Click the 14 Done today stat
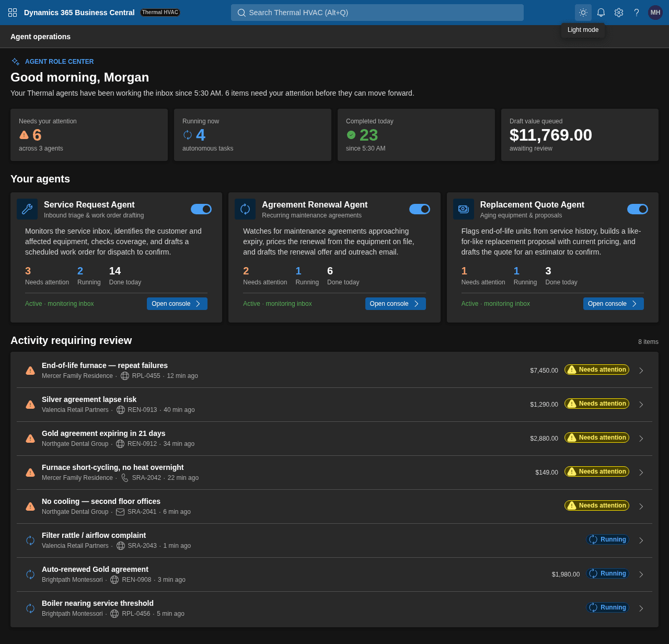This screenshot has height=644, width=669. tap(125, 275)
